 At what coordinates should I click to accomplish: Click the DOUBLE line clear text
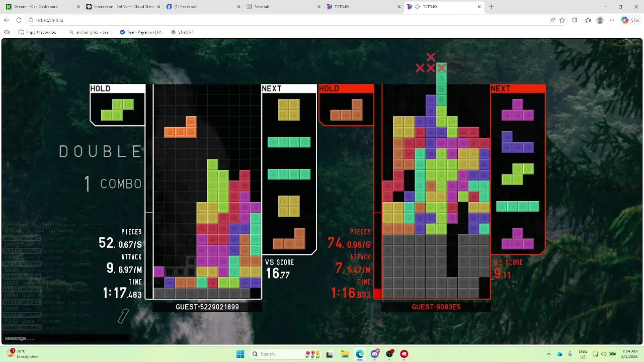tap(101, 151)
